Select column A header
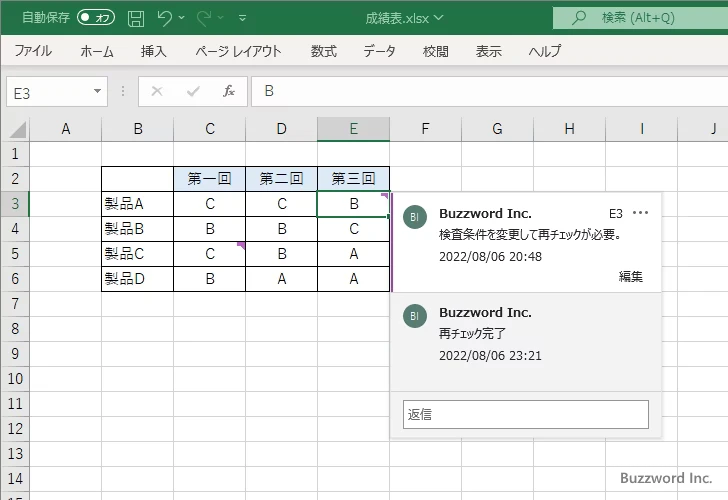The height and width of the screenshot is (500, 728). (65, 129)
